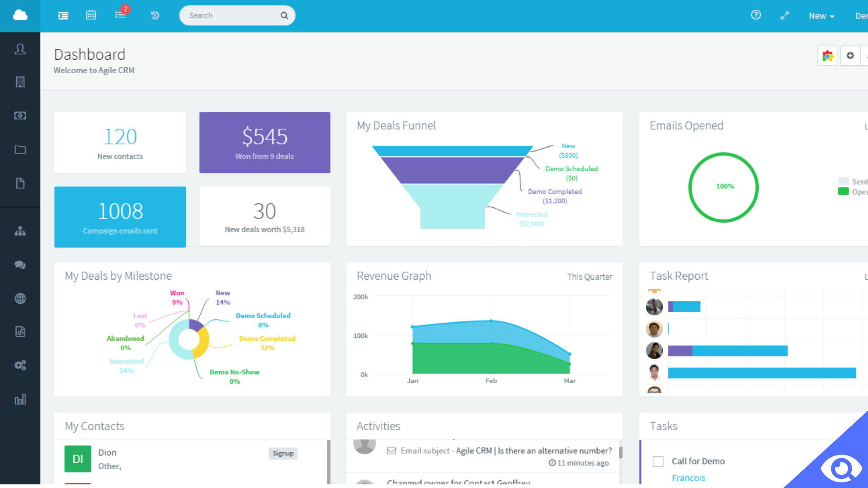The width and height of the screenshot is (868, 488).
Task: Open the New dropdown button
Action: [x=821, y=15]
